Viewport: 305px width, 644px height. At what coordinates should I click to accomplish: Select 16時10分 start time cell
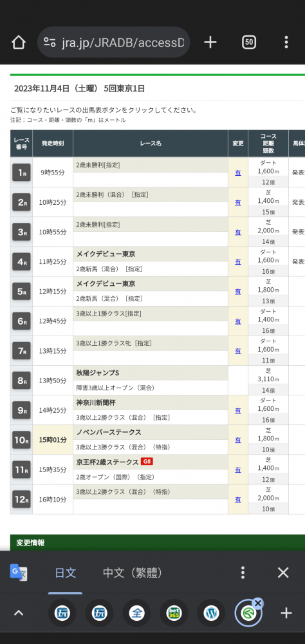tap(53, 500)
